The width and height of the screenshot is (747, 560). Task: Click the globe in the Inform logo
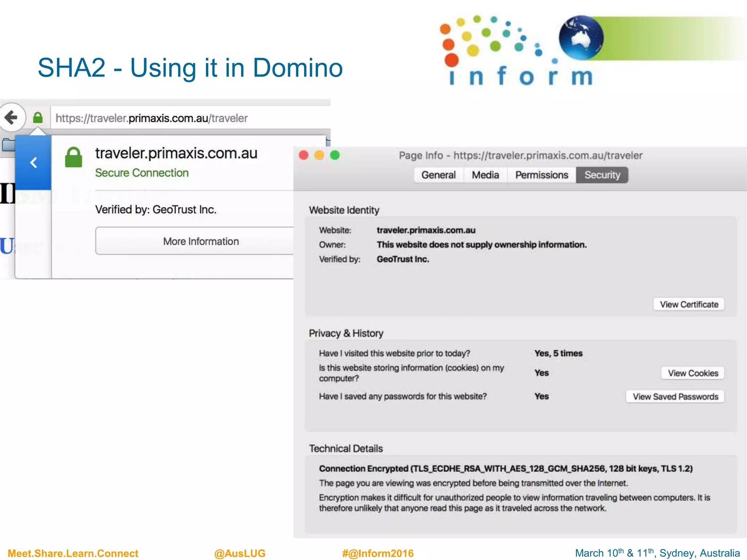[x=581, y=38]
